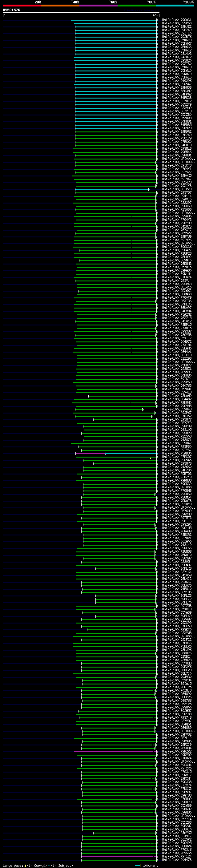This screenshot has width=197, height=868.
Task: Open hit UniRef100_B9SP60
Action: [x=176, y=23]
